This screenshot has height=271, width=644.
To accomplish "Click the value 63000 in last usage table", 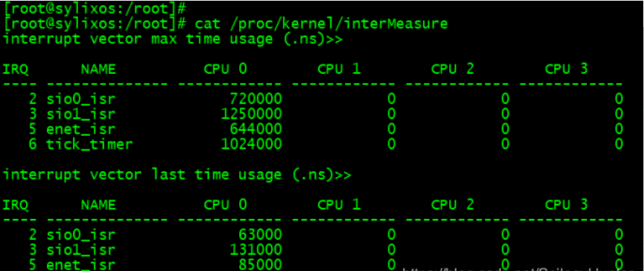I will tap(260, 235).
